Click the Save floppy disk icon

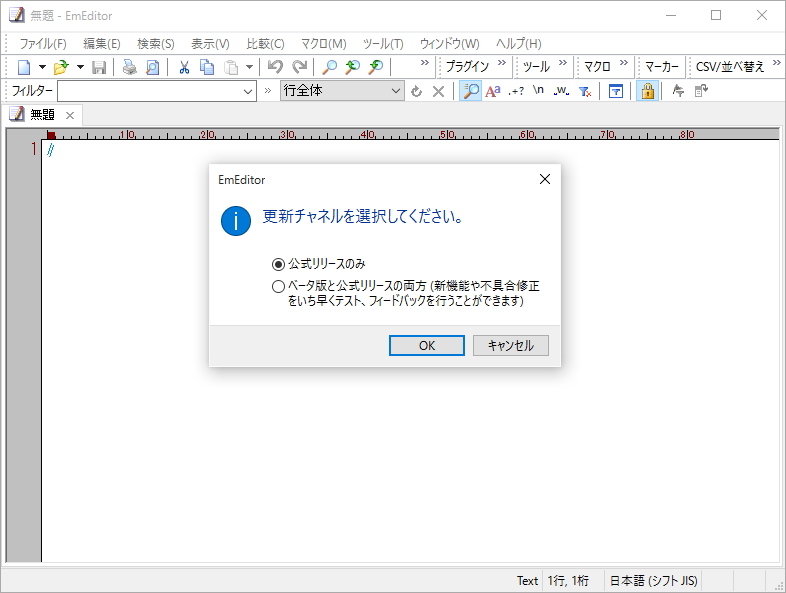99,67
